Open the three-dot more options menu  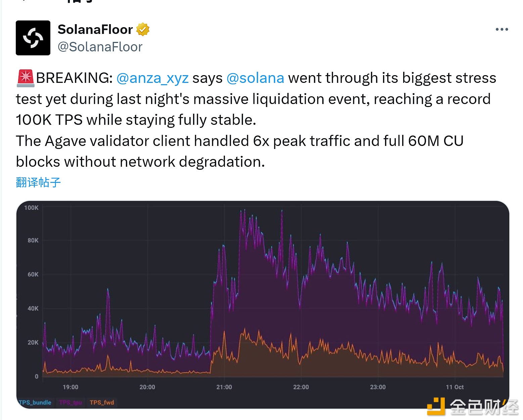[502, 30]
